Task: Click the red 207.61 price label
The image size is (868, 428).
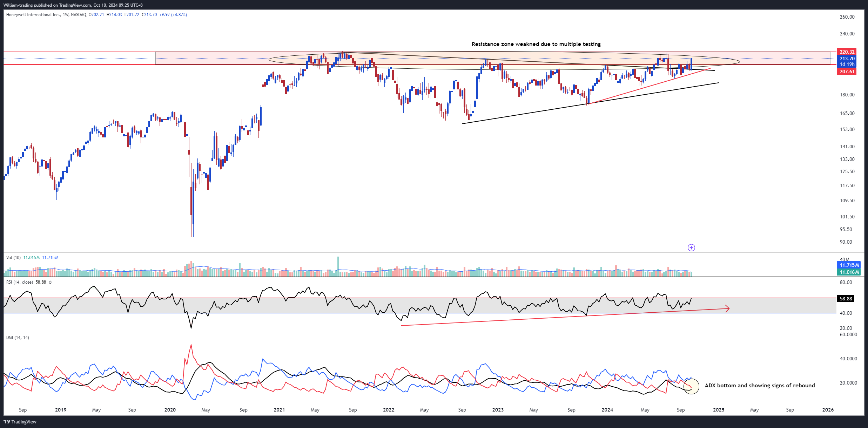Action: tap(847, 72)
